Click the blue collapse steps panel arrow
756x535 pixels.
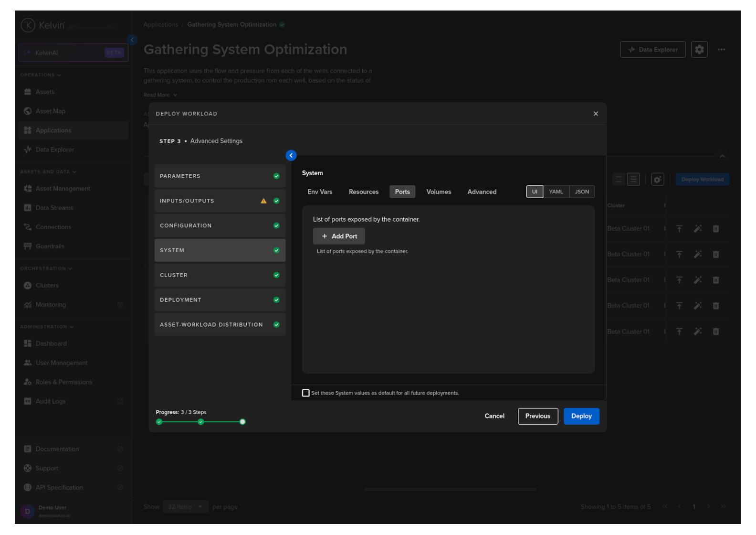[291, 156]
